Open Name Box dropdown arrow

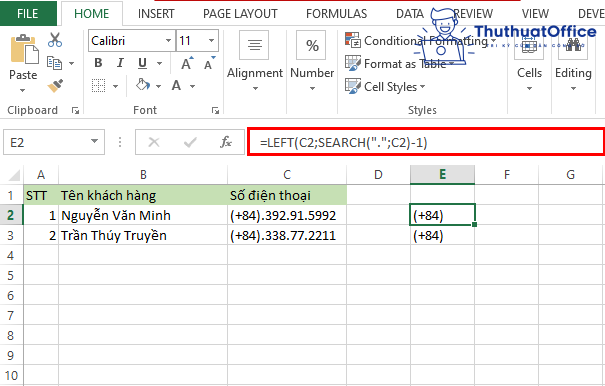(x=95, y=141)
